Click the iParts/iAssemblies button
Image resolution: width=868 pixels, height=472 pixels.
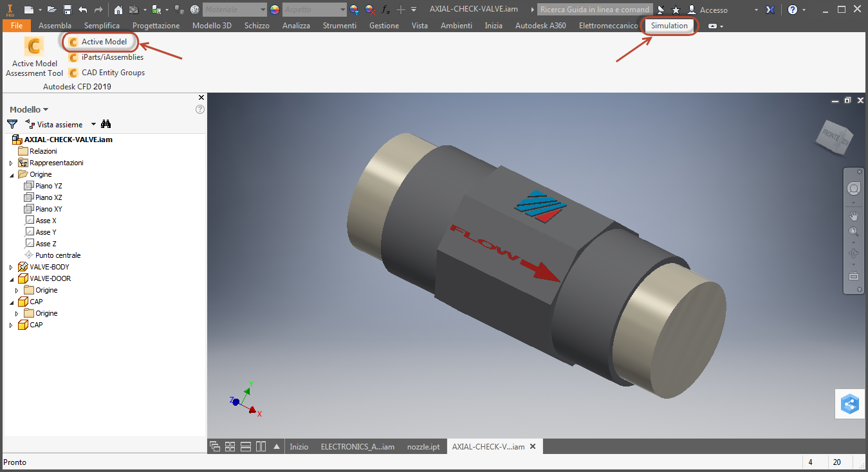coord(106,57)
